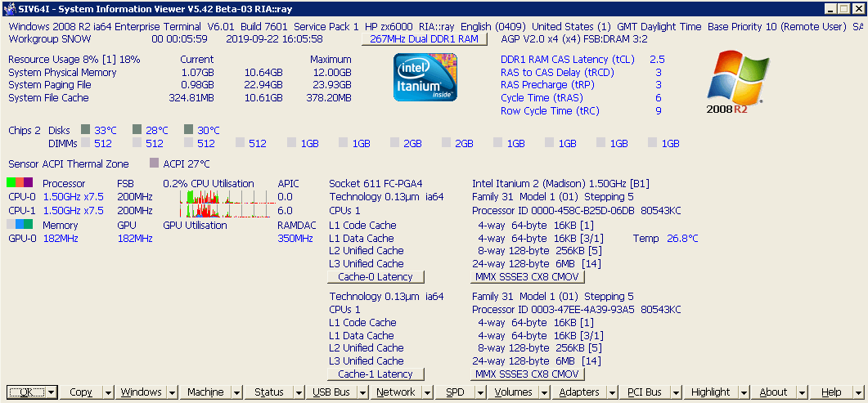The image size is (868, 403).
Task: Open the Highlight menu button
Action: pyautogui.click(x=711, y=392)
